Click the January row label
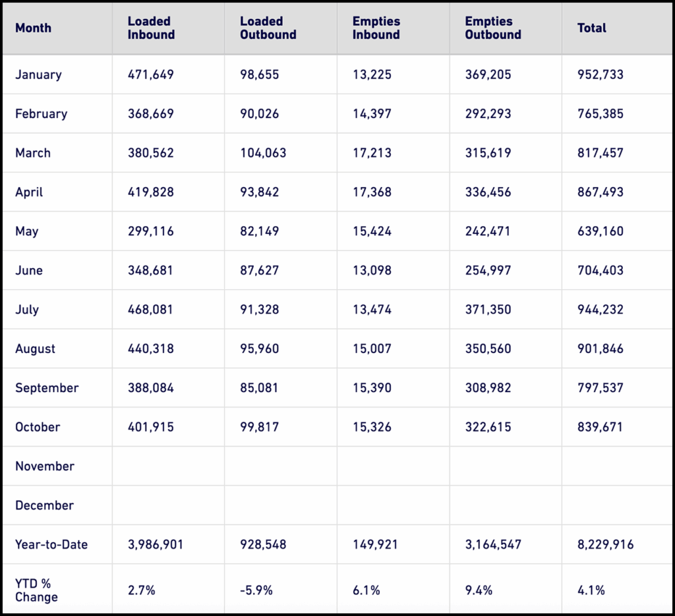Screen dimensions: 675x616 tap(38, 74)
